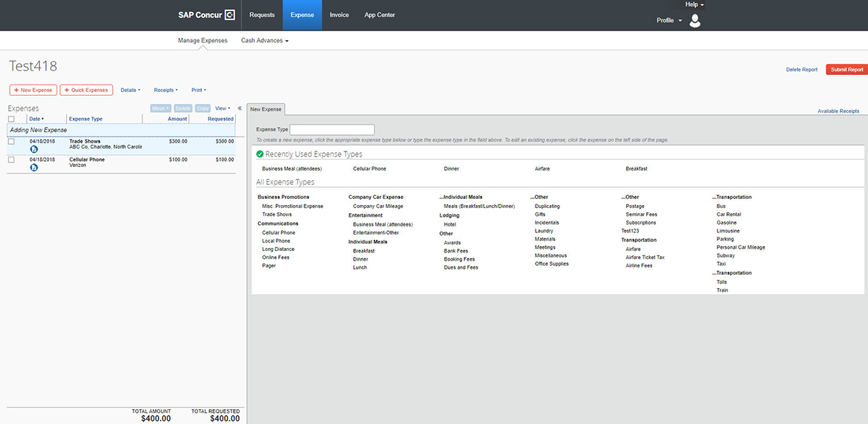This screenshot has width=868, height=424.
Task: Click the plus Quick Expenses button
Action: coord(86,90)
